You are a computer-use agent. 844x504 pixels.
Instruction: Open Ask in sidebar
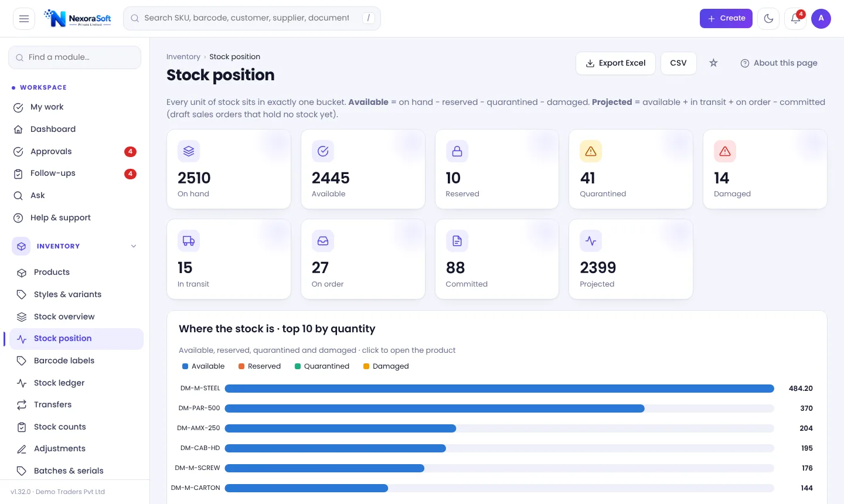[x=74, y=195]
